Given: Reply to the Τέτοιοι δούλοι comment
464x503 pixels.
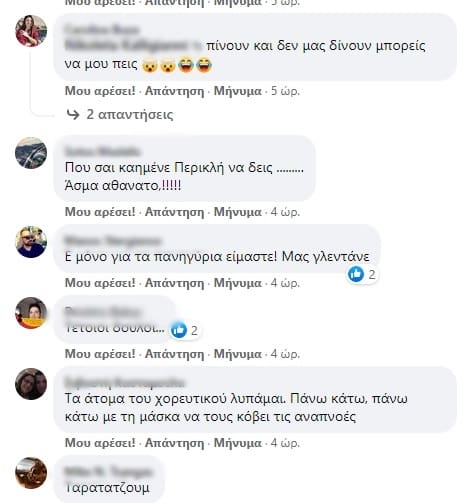Looking at the screenshot, I should (x=174, y=354).
